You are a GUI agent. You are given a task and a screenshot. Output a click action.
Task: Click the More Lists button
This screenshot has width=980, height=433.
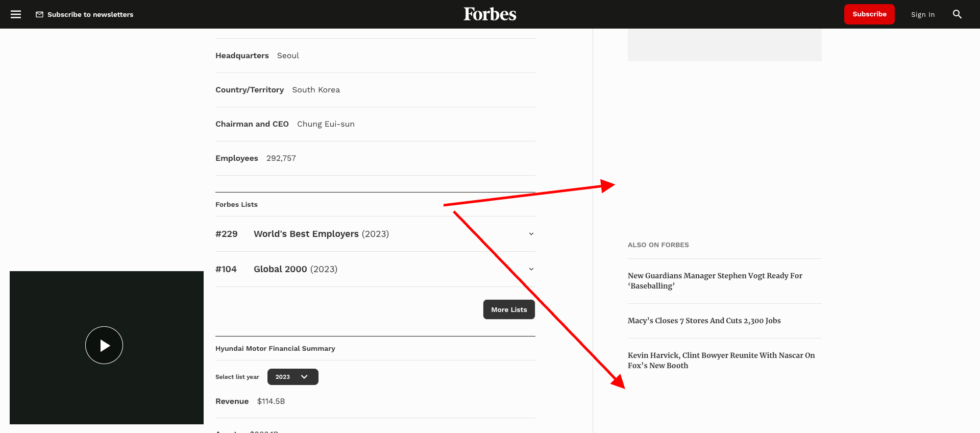tap(509, 309)
